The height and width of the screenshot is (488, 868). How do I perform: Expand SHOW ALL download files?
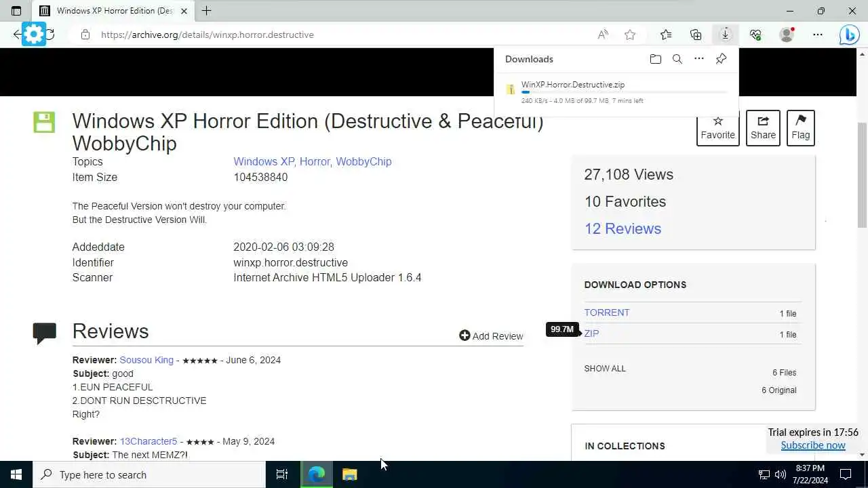tap(605, 369)
